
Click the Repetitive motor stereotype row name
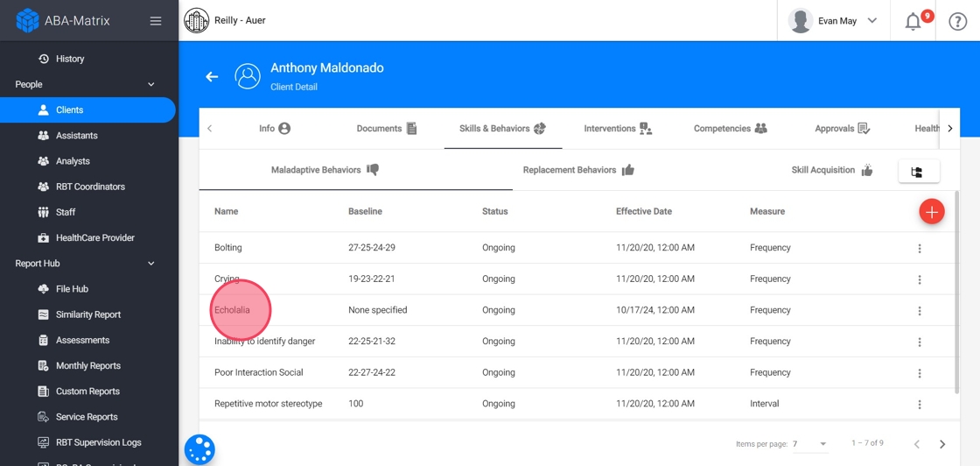(x=268, y=404)
